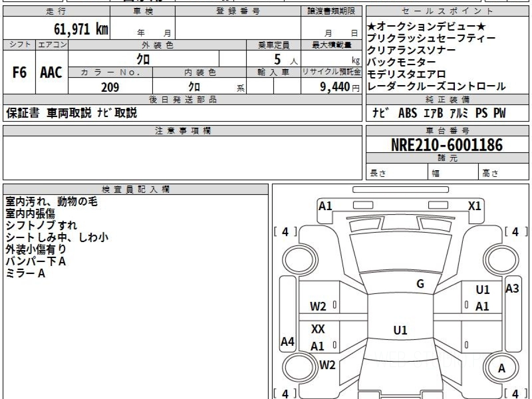Click the セールスポイント section header

click(447, 12)
